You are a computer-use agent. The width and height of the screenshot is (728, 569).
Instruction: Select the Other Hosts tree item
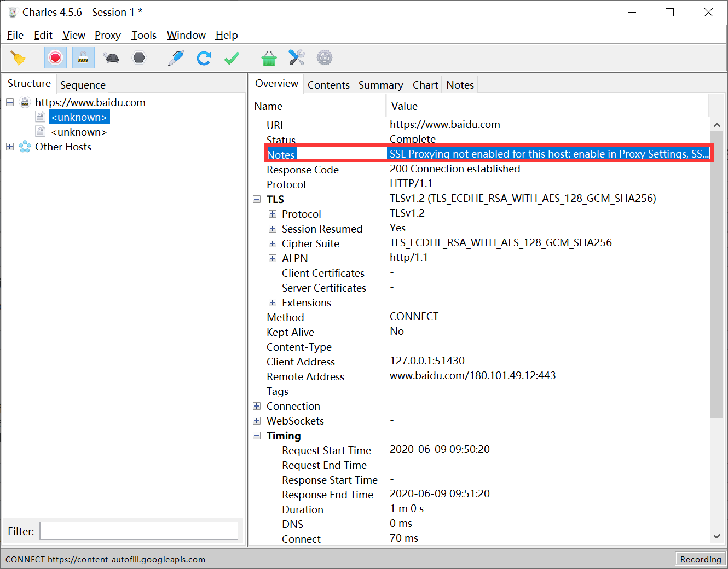63,147
